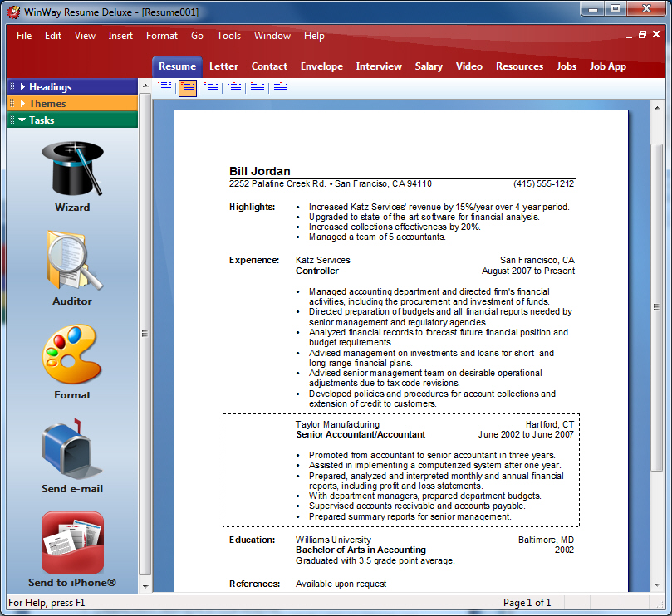Viewport: 672px width, 616px height.
Task: Select the first layout style on the toolbar
Action: (165, 86)
